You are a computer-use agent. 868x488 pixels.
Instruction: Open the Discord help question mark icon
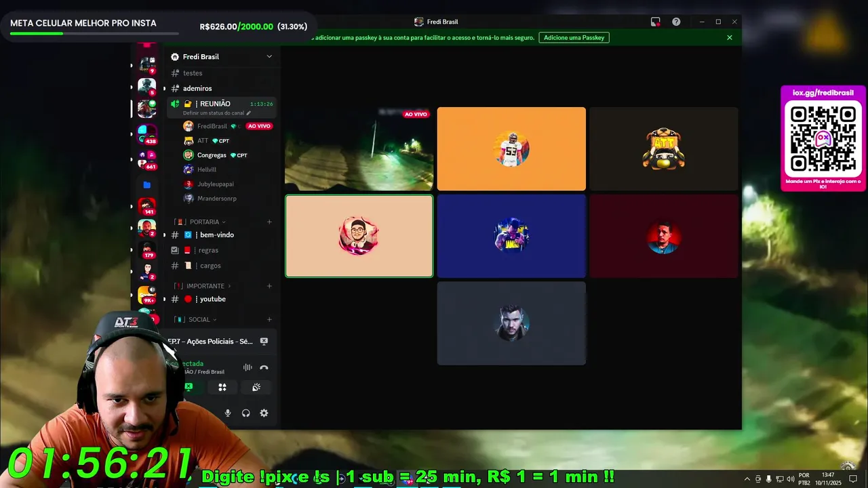click(x=676, y=22)
